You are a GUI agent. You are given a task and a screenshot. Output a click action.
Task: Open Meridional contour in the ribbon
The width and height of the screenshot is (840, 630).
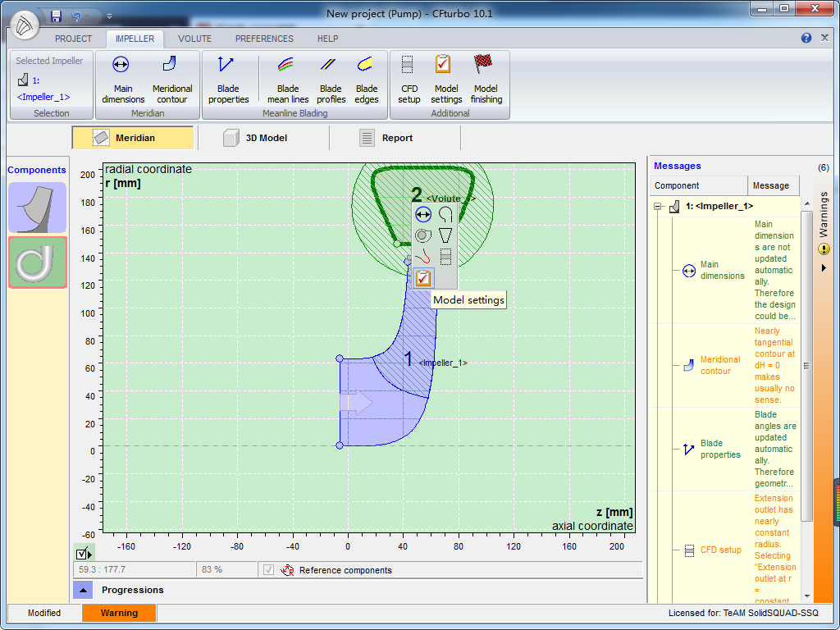point(172,80)
